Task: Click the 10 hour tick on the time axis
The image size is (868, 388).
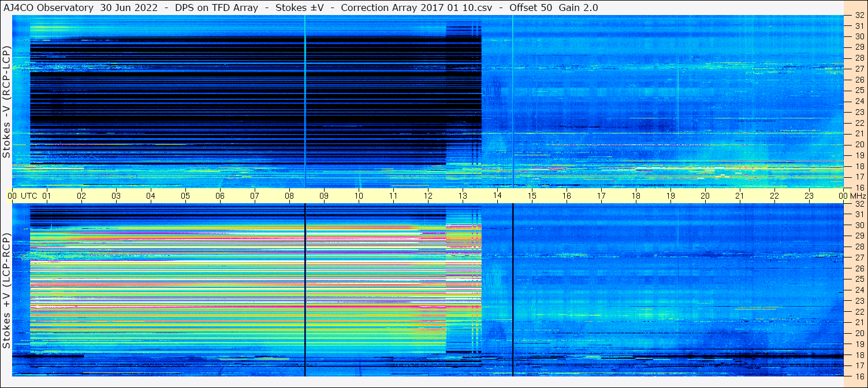Action: tap(359, 196)
